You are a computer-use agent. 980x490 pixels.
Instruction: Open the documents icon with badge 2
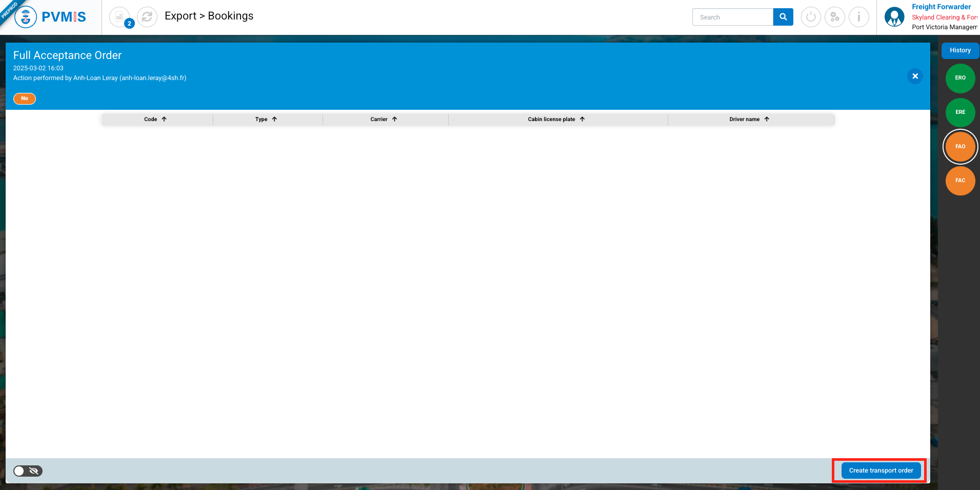point(120,17)
